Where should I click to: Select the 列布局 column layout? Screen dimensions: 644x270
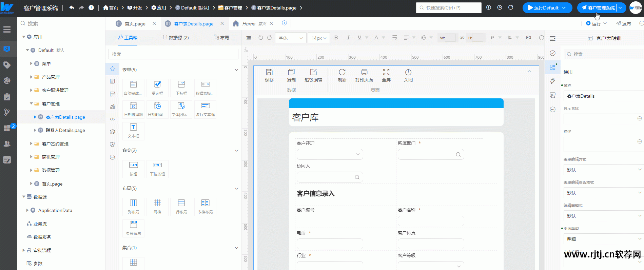(x=133, y=207)
